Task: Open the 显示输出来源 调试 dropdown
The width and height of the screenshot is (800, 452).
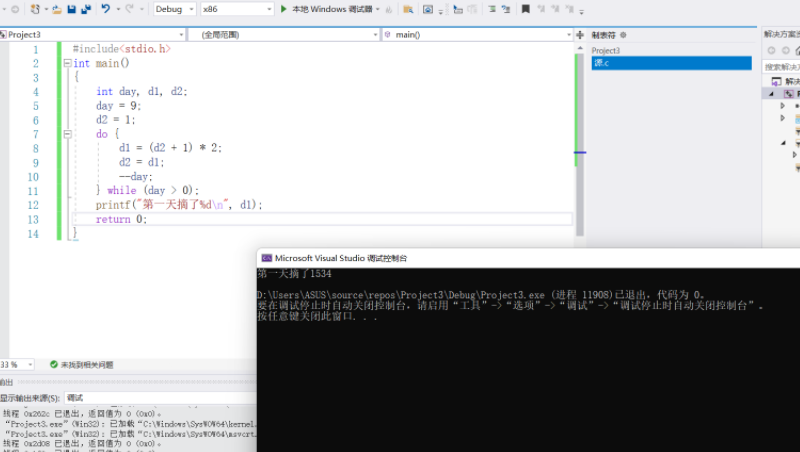Action: tap(161, 398)
